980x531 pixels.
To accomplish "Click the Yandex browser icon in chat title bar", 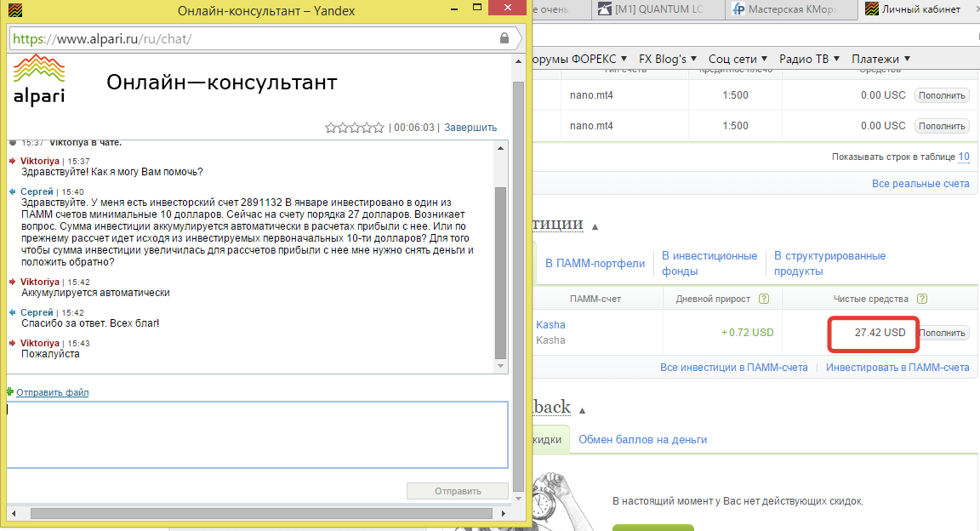I will tap(15, 10).
